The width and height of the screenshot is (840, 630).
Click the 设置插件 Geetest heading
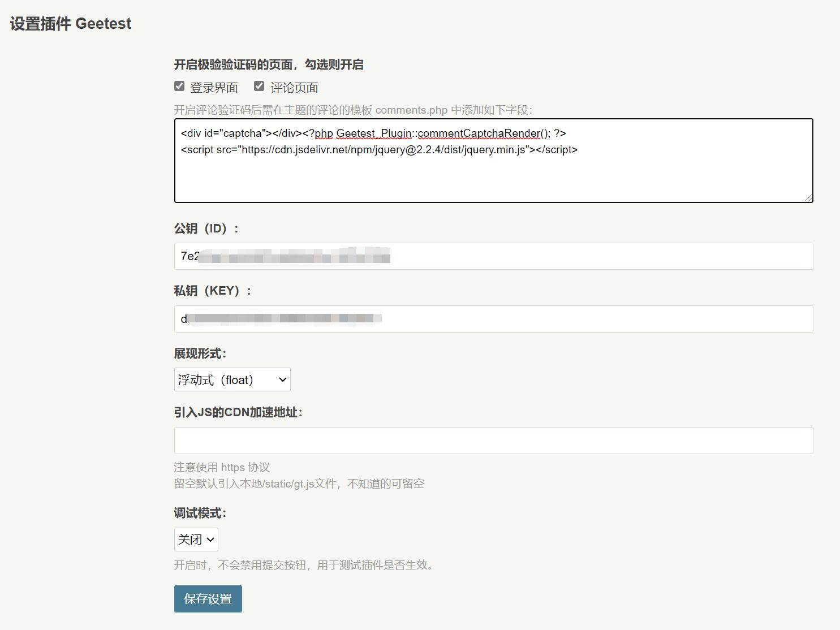click(x=71, y=24)
